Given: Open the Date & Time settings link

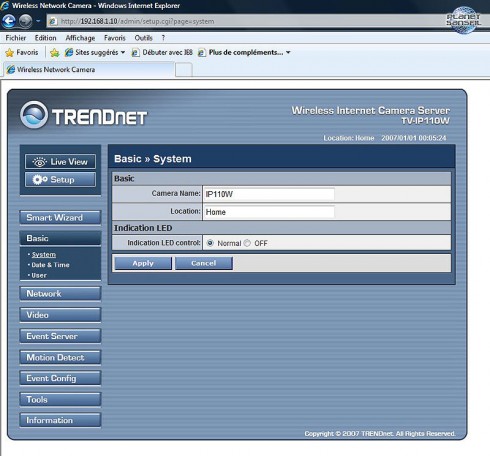Looking at the screenshot, I should click(x=50, y=265).
